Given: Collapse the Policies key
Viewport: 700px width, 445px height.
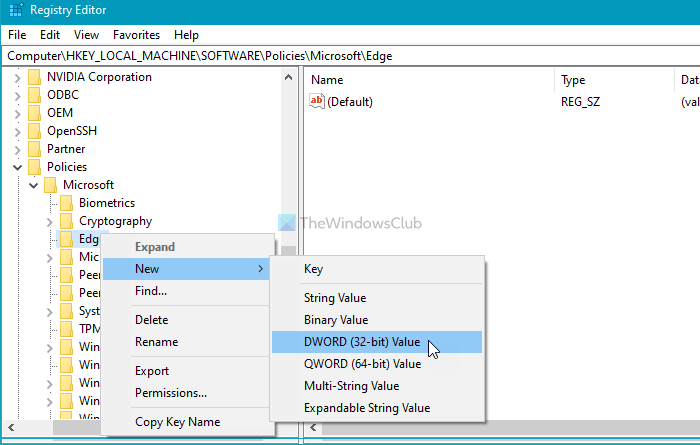Looking at the screenshot, I should click(17, 168).
